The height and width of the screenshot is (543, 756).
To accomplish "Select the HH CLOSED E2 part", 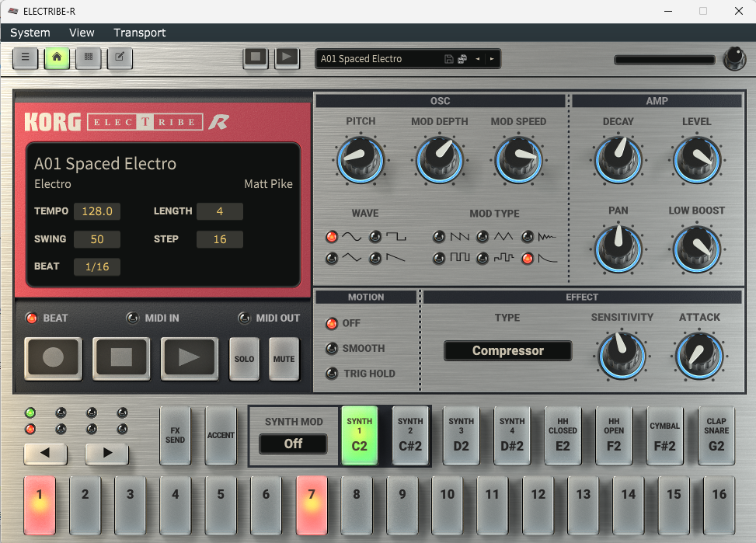I will [563, 436].
